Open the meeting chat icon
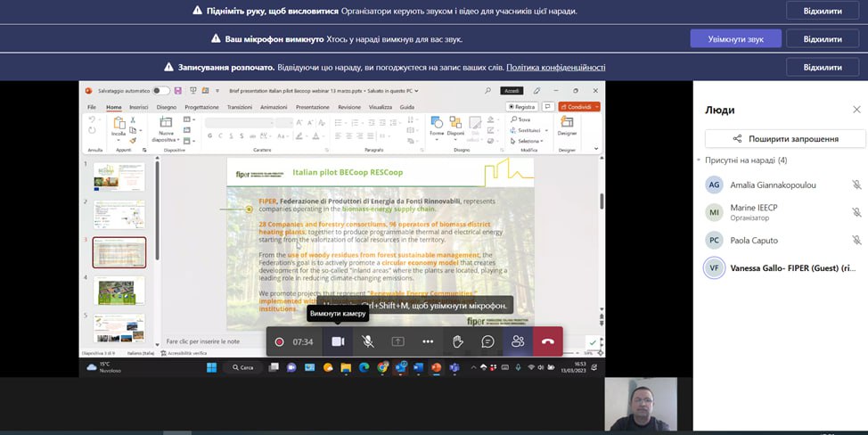868x435 pixels. coord(487,341)
